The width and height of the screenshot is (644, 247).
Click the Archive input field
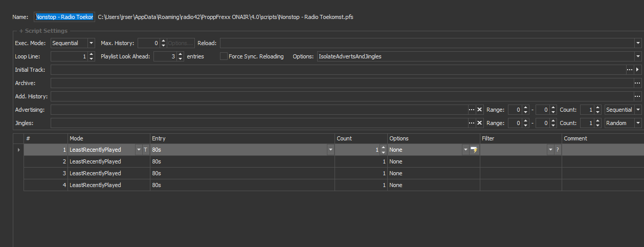[x=342, y=83]
